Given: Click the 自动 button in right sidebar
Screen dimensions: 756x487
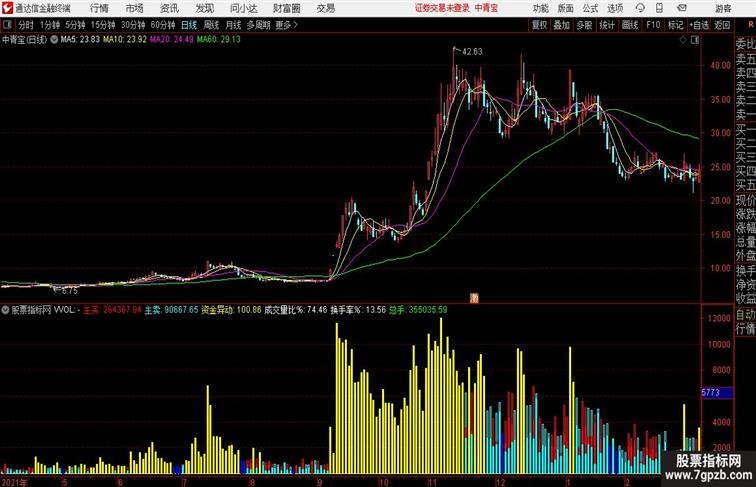Looking at the screenshot, I should tap(745, 315).
